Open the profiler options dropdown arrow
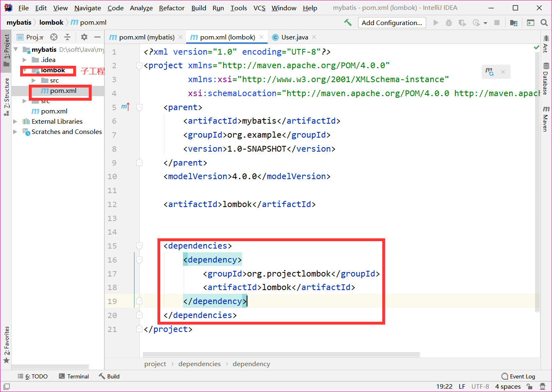This screenshot has width=552, height=392. pos(485,23)
